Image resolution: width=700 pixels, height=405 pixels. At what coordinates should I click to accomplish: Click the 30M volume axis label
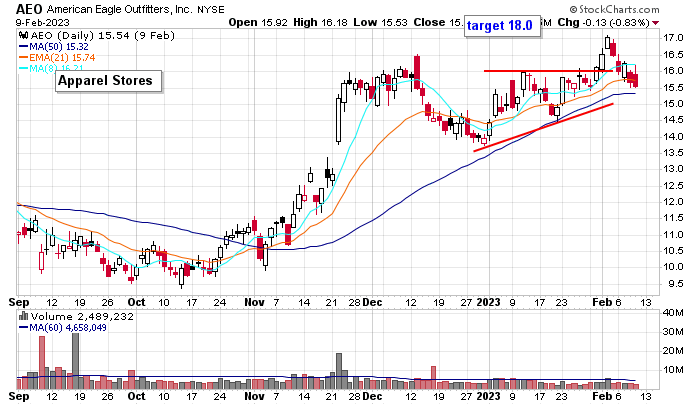673,332
